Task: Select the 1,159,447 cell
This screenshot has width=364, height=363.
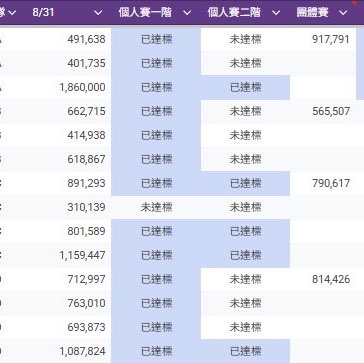Action: tap(82, 255)
